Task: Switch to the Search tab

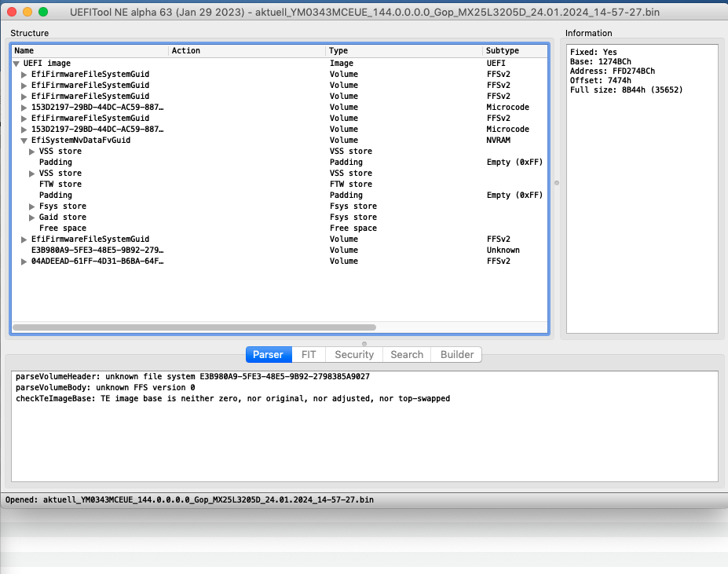Action: 407,354
